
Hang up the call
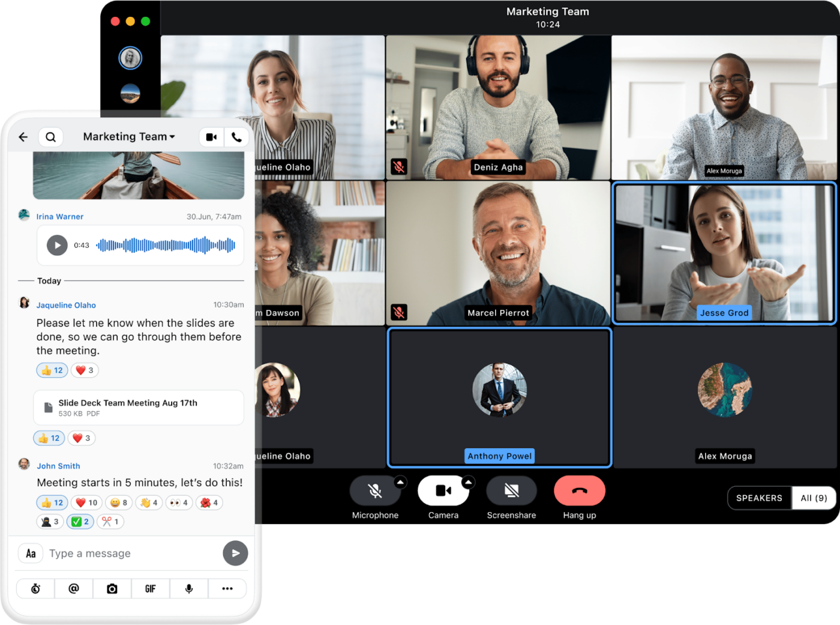pos(580,491)
